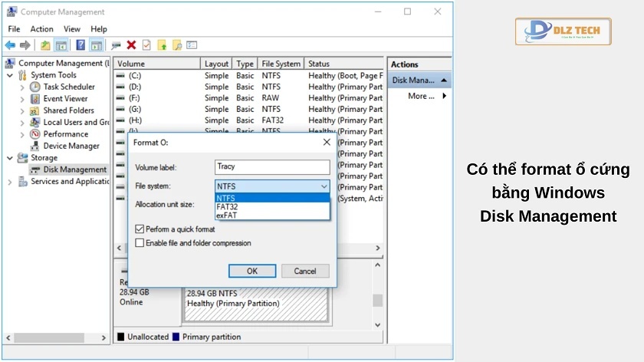
Task: Choose exFAT from the file system list
Action: pos(226,216)
